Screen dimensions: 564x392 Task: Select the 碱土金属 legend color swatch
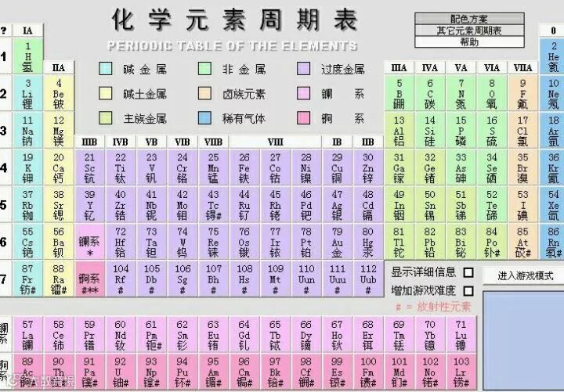(106, 93)
